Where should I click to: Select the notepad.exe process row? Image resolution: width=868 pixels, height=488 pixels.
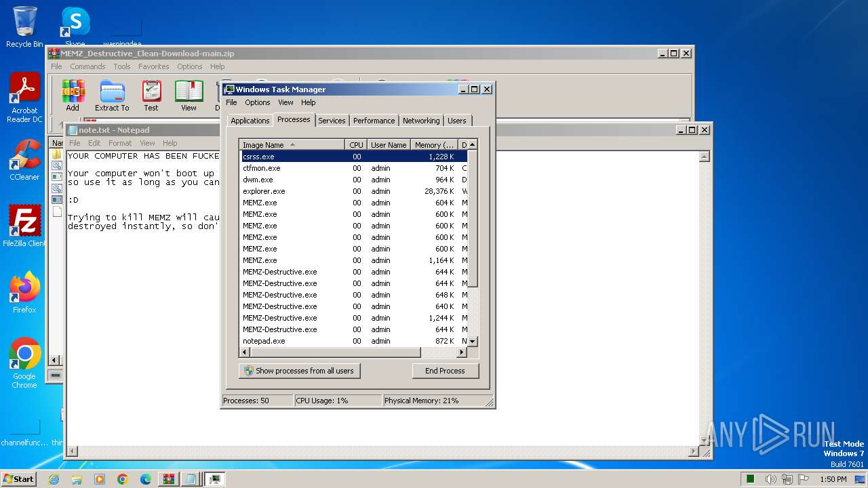[x=353, y=341]
